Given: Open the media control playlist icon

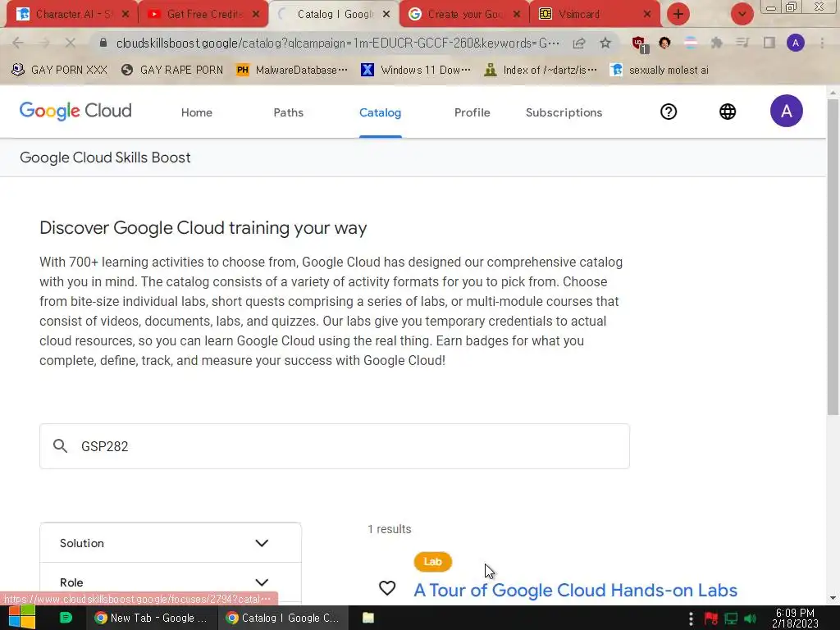Looking at the screenshot, I should click(742, 43).
